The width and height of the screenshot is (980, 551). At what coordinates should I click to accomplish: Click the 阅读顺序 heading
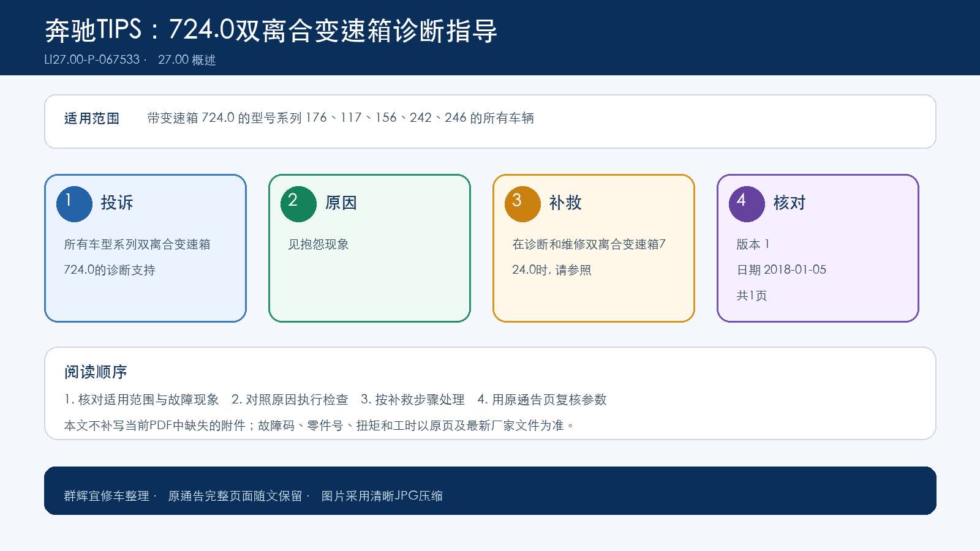pos(96,372)
